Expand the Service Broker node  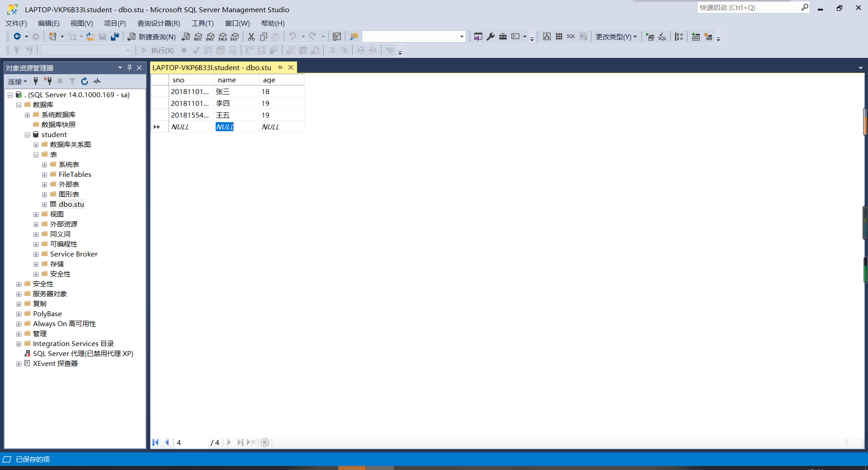pos(36,254)
